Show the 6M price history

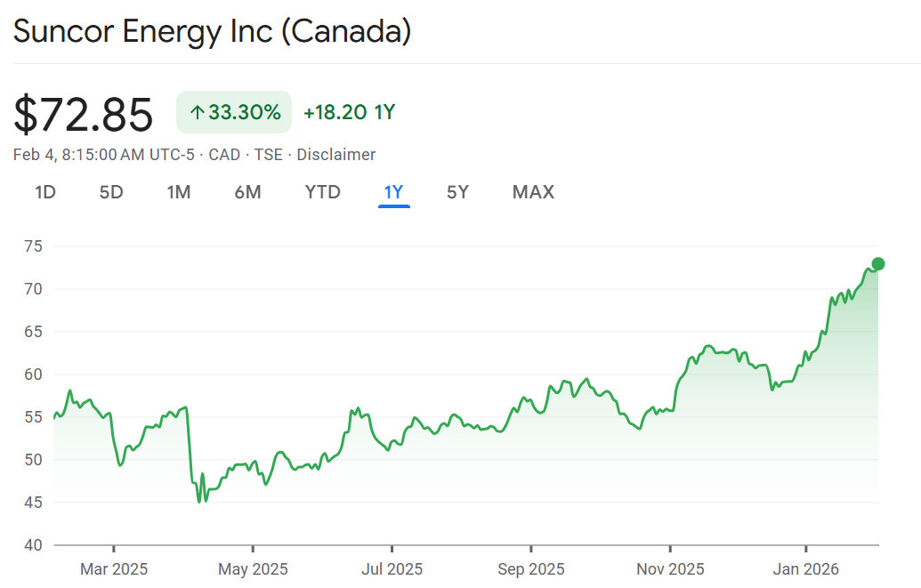pyautogui.click(x=247, y=192)
